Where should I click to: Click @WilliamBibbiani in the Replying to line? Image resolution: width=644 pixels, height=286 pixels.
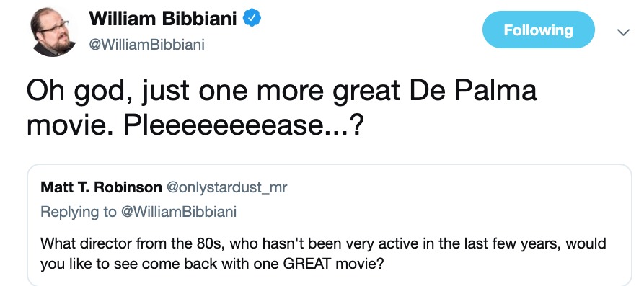coord(178,212)
